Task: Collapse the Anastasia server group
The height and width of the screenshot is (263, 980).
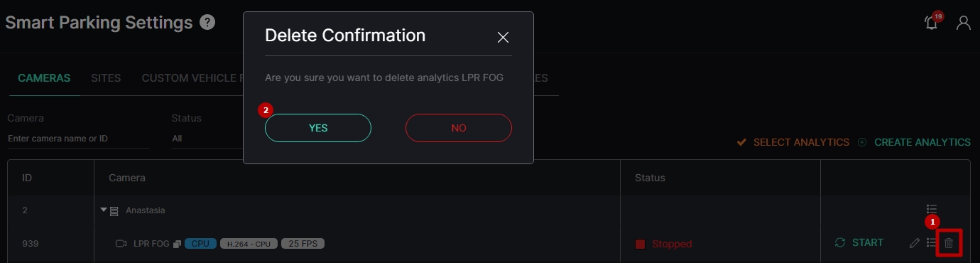Action: (x=104, y=210)
